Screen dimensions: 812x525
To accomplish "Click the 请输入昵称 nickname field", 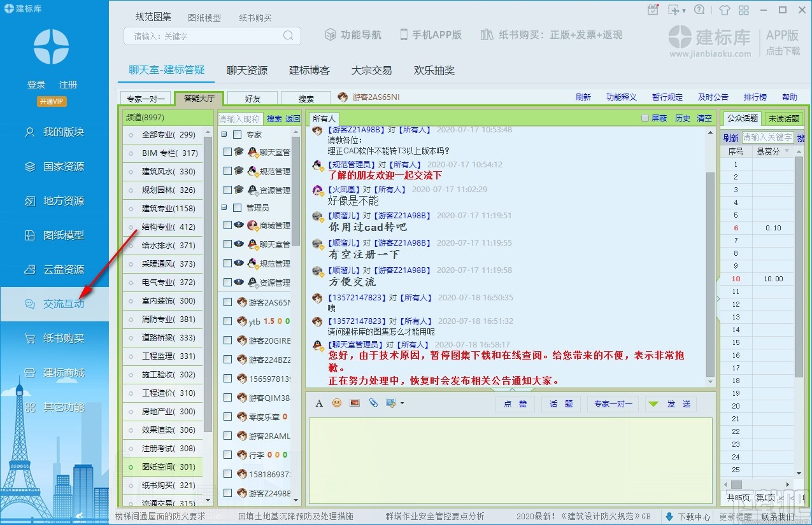I will click(x=240, y=119).
